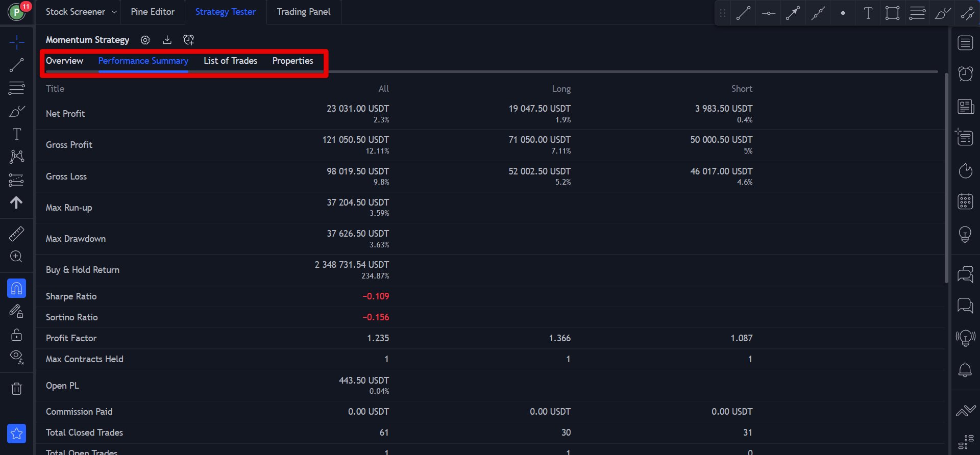Open the order panel double-check icon

(x=965, y=410)
